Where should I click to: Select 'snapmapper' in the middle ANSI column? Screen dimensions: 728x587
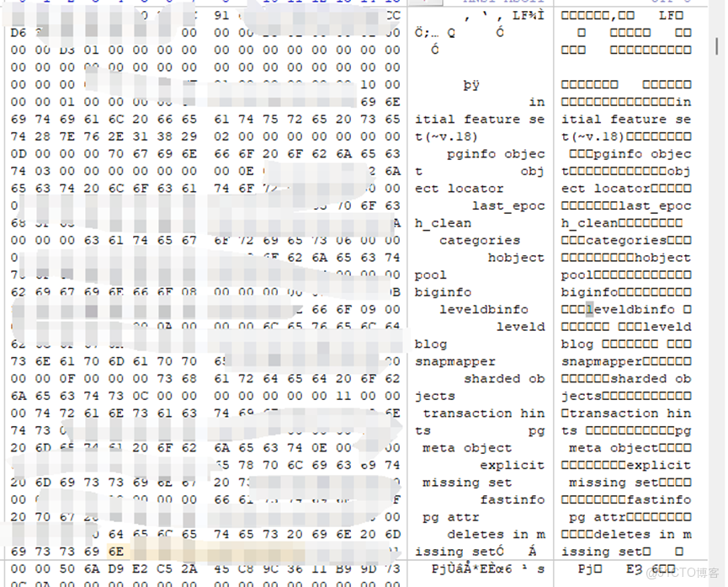tap(455, 361)
